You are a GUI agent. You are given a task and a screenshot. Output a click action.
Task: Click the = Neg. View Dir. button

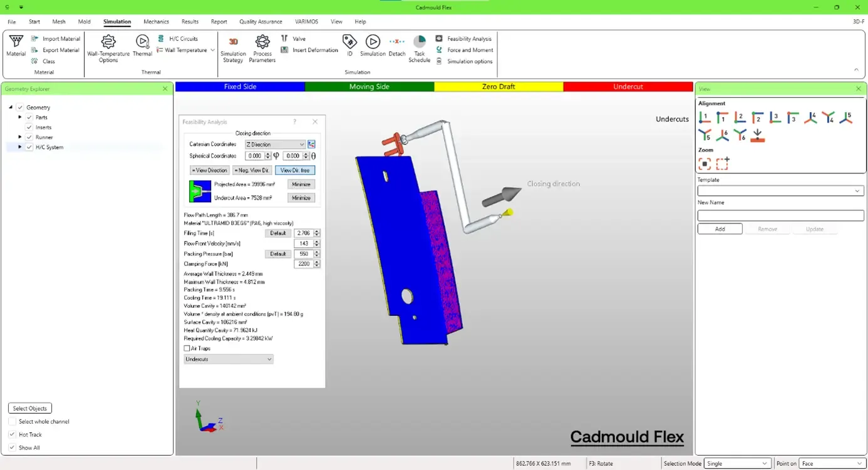pos(252,170)
